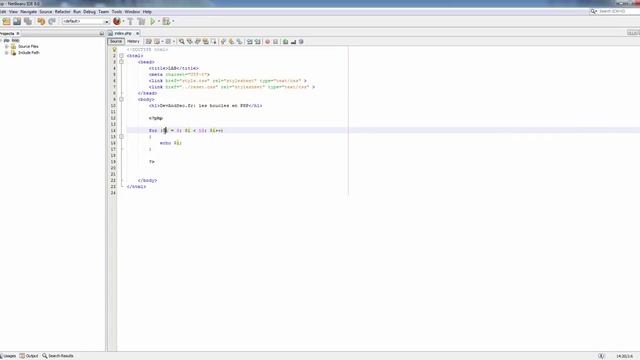Image resolution: width=640 pixels, height=360 pixels.
Task: Click Find Previous Occurrence icon
Action: 189,42
